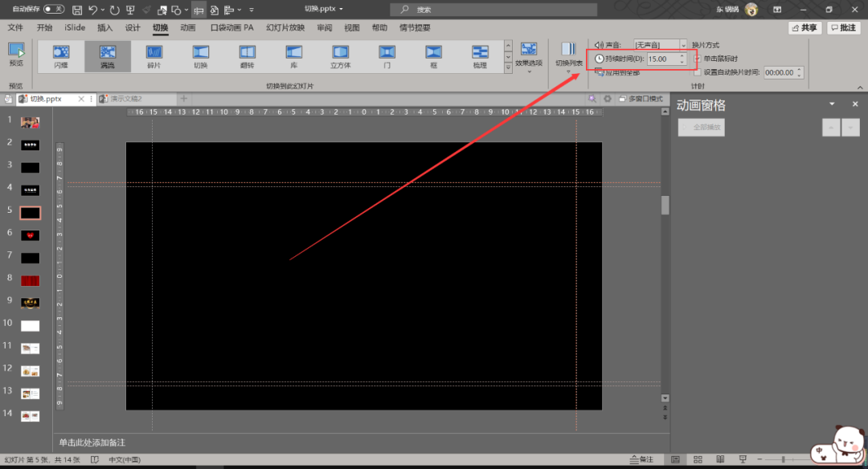Image resolution: width=868 pixels, height=469 pixels.
Task: Click the 批注 comments button
Action: pyautogui.click(x=843, y=27)
